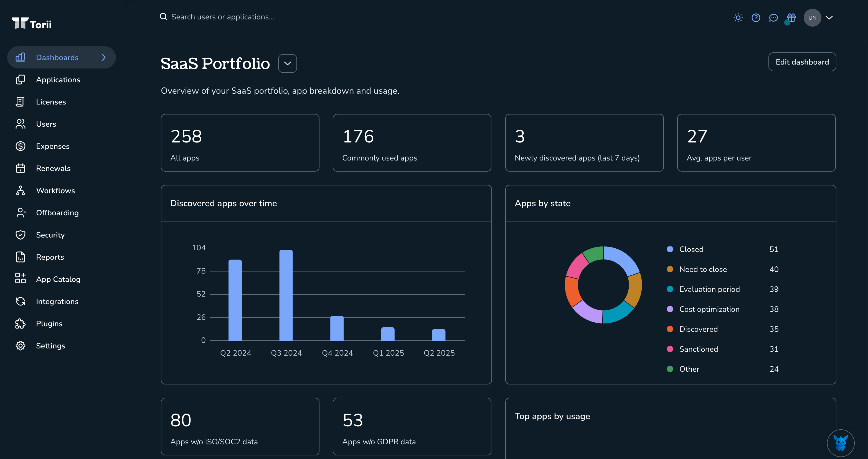Viewport: 868px width, 459px height.
Task: Click the Q2 2024 bar
Action: pyautogui.click(x=235, y=300)
